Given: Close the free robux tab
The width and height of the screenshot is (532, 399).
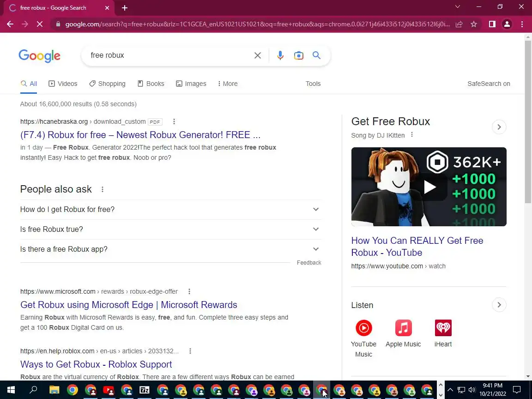Looking at the screenshot, I should [107, 8].
